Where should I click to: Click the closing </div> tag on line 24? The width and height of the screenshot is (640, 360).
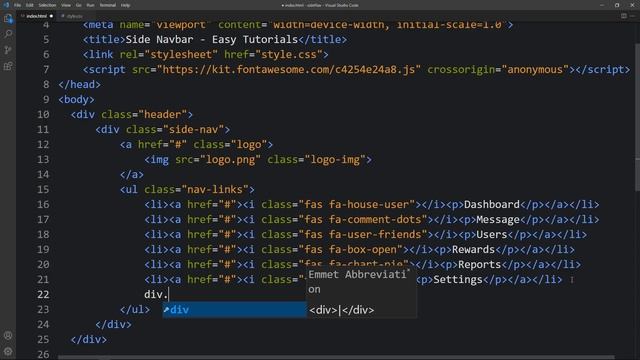[x=113, y=324]
